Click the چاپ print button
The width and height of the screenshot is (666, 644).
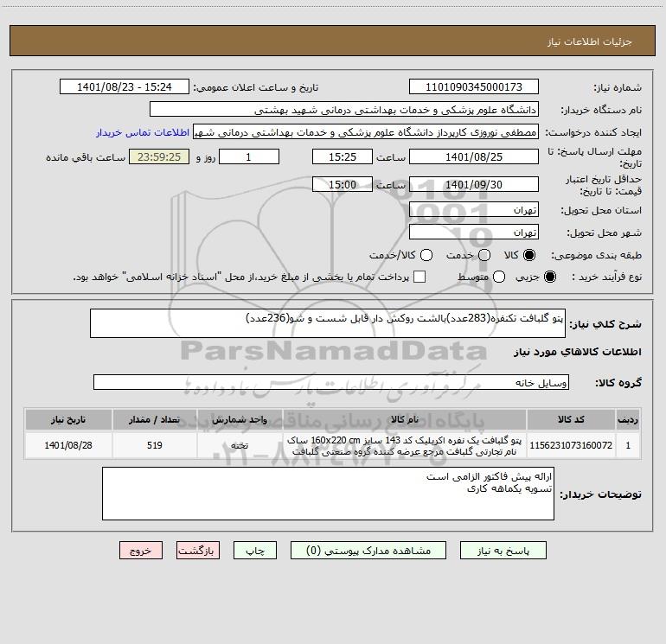pos(255,551)
